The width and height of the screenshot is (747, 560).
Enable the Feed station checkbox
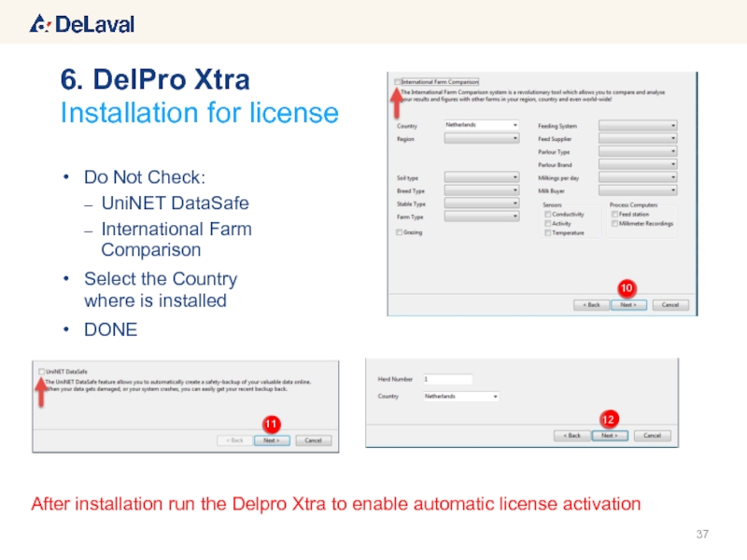(x=615, y=215)
